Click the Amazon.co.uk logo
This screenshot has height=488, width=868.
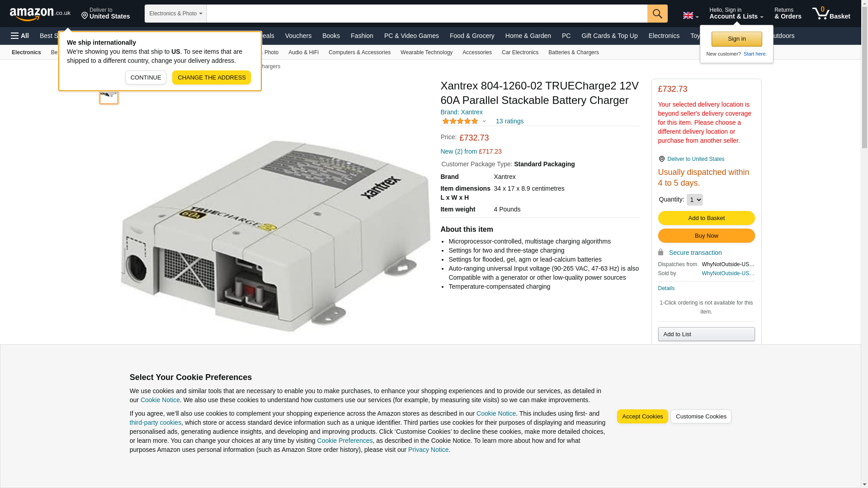click(40, 14)
